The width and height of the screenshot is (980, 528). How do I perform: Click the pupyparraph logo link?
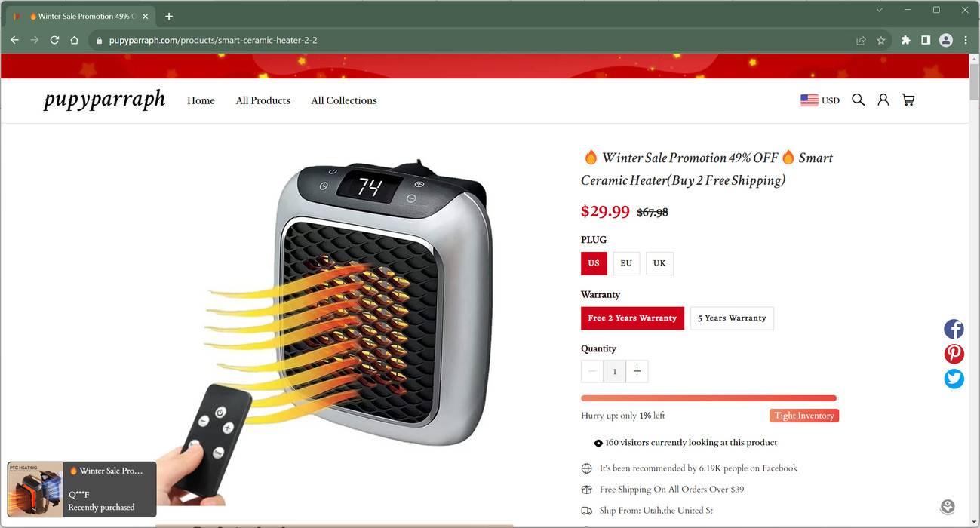pos(104,100)
